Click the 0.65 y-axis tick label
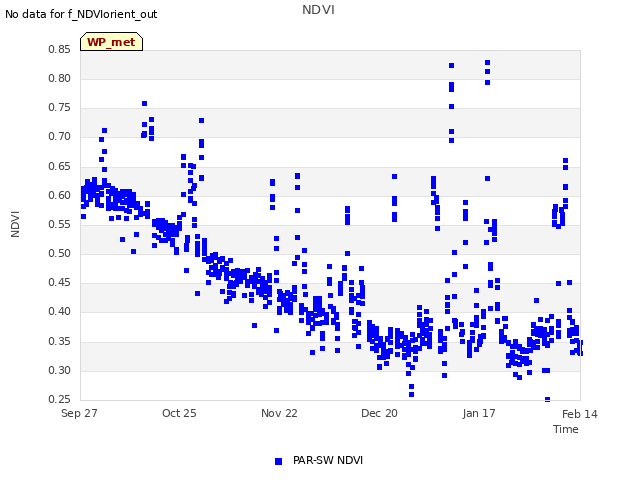The width and height of the screenshot is (640, 480). click(59, 167)
